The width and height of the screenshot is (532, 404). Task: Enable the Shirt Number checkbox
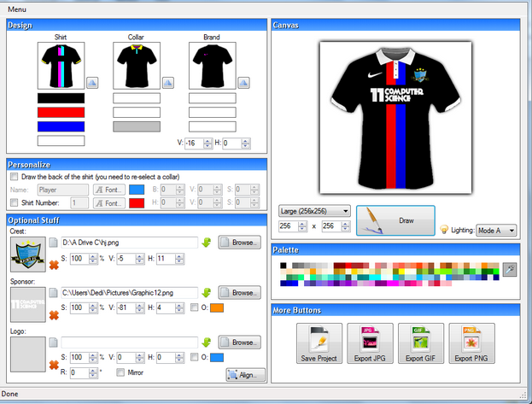pos(15,202)
